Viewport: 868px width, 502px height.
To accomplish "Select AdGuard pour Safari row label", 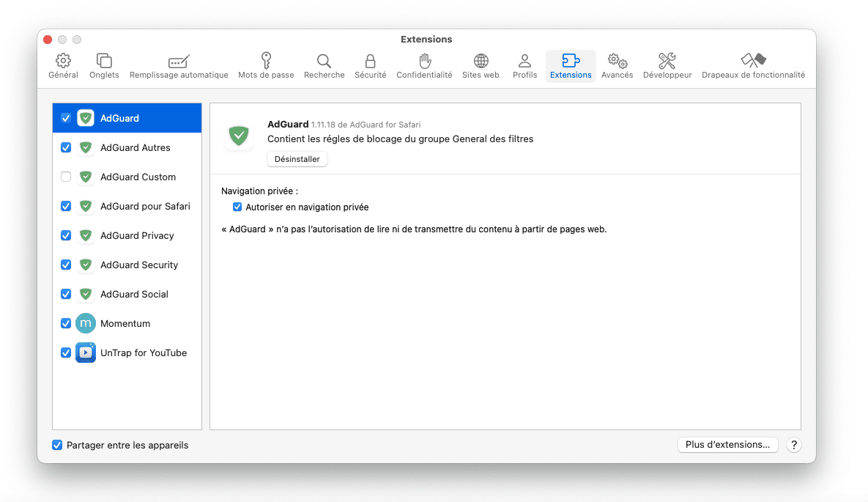I will 145,206.
